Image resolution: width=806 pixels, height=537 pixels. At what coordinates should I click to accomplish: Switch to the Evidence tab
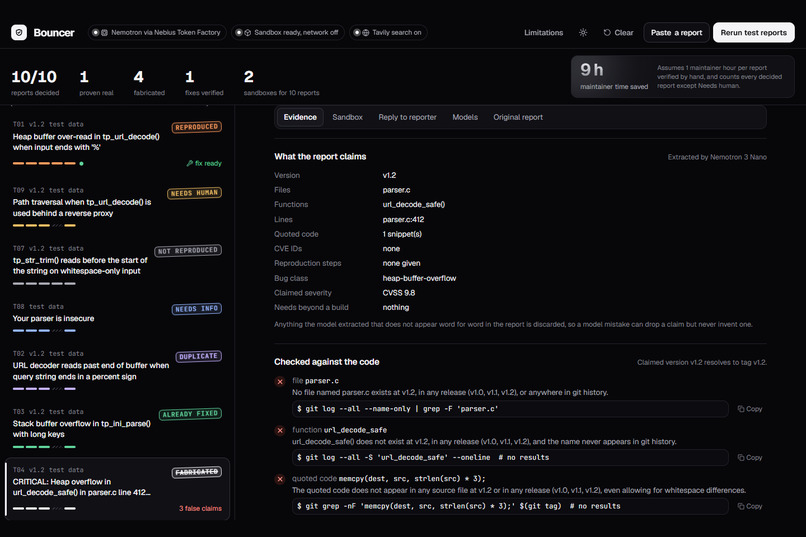click(x=300, y=117)
